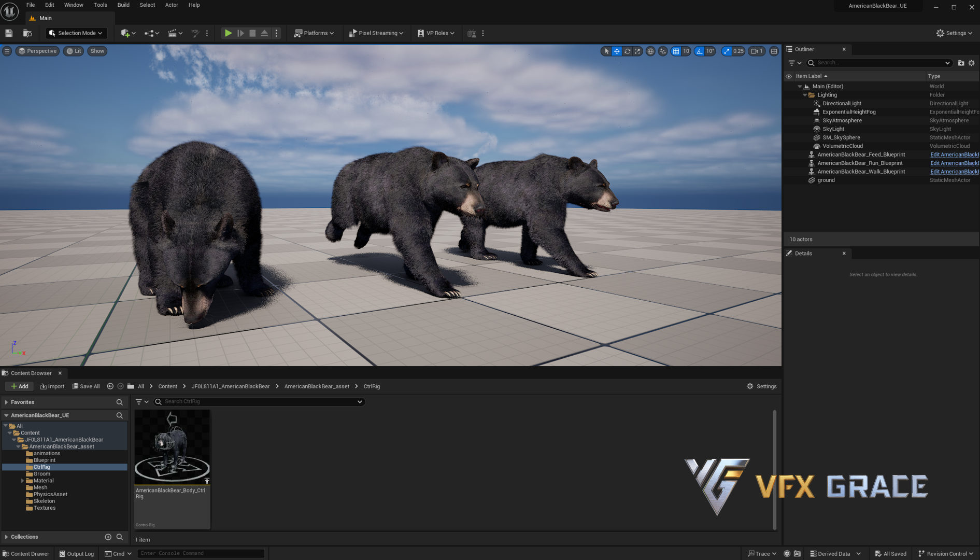Start Play in Editor with green play button
980x560 pixels.
point(228,33)
